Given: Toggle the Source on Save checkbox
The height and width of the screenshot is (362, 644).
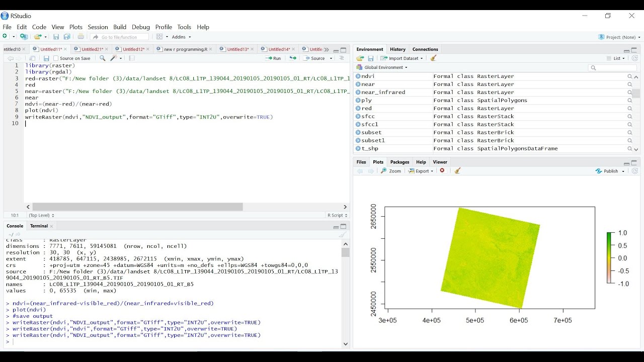Looking at the screenshot, I should 56,58.
